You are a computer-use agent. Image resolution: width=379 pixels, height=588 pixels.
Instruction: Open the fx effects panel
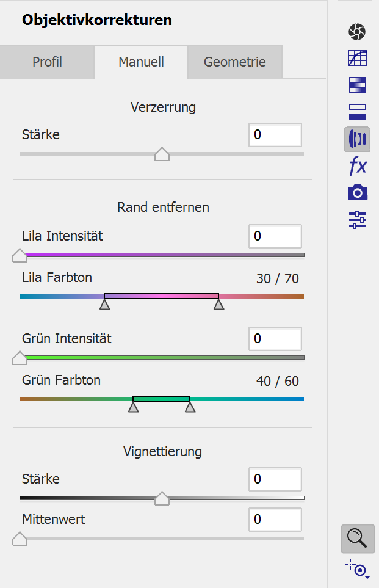357,165
